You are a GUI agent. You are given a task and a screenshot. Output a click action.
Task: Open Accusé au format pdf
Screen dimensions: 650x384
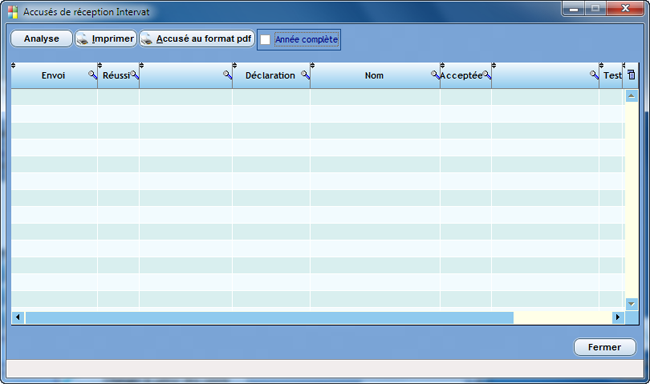pyautogui.click(x=197, y=39)
